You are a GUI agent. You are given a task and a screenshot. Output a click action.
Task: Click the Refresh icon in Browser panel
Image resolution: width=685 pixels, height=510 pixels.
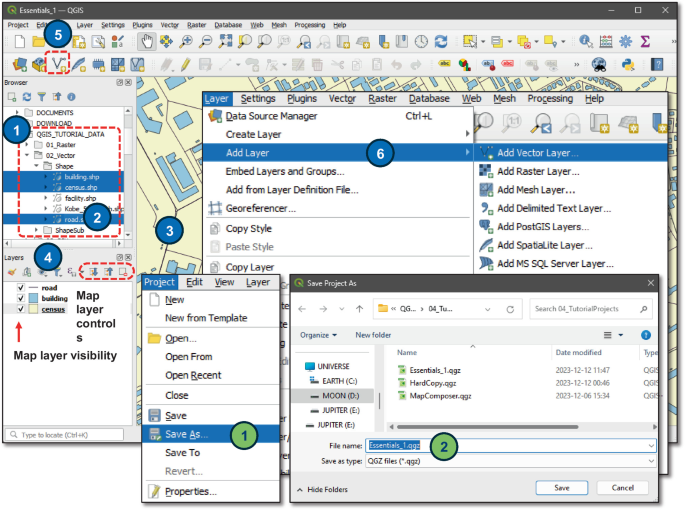click(x=27, y=97)
